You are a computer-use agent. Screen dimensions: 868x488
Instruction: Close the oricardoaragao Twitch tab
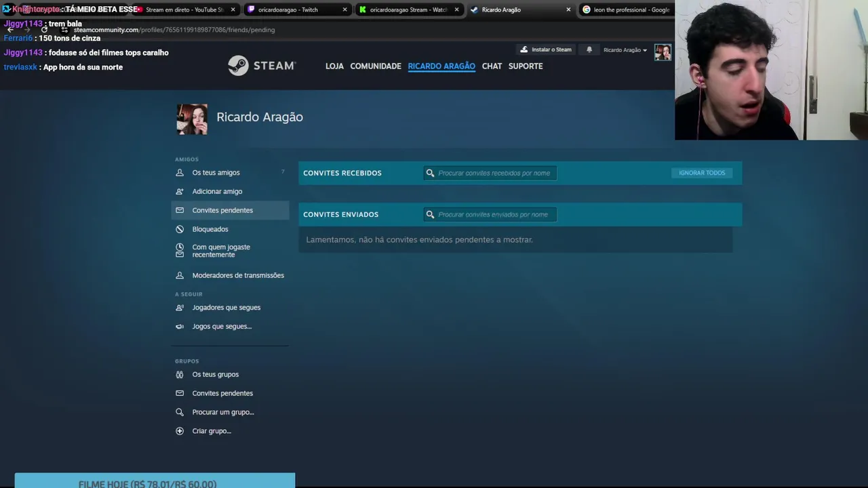click(x=344, y=9)
